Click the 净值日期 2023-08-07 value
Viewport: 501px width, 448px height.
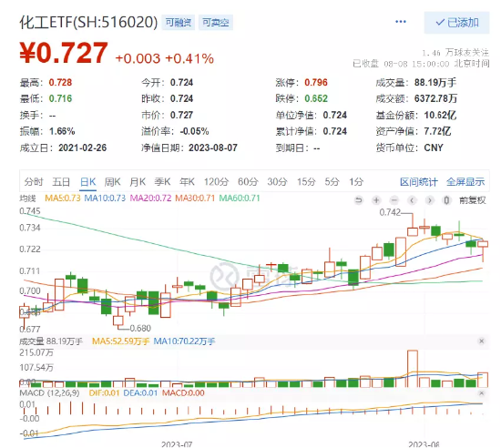coord(213,148)
